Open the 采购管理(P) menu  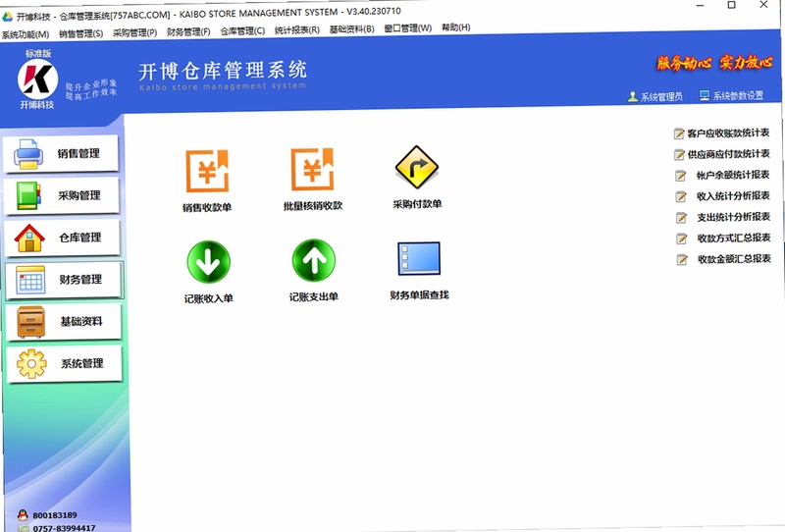pyautogui.click(x=134, y=32)
